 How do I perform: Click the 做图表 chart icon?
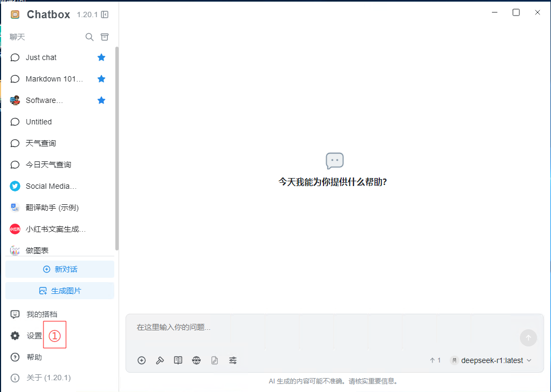point(15,250)
